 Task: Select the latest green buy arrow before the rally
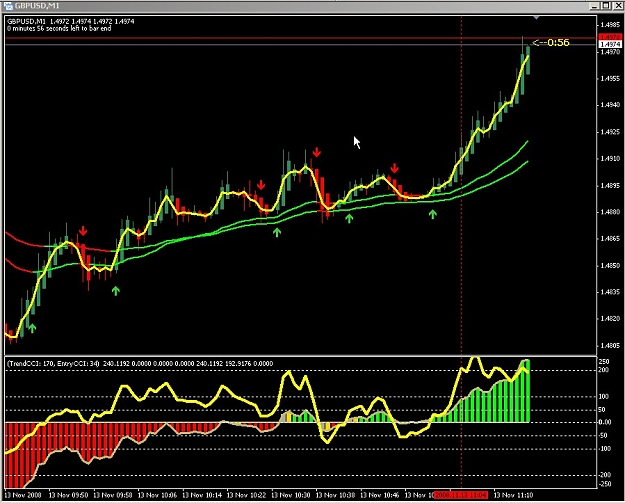click(432, 214)
